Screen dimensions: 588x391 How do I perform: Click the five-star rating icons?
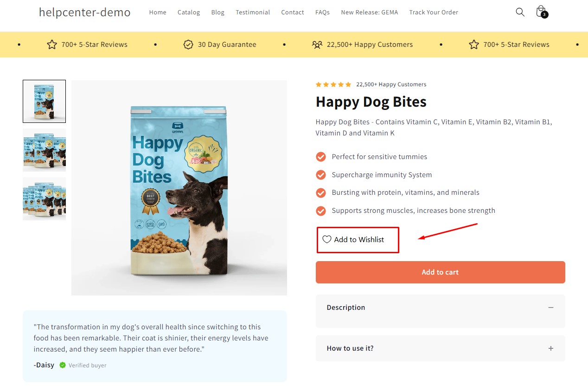(333, 84)
